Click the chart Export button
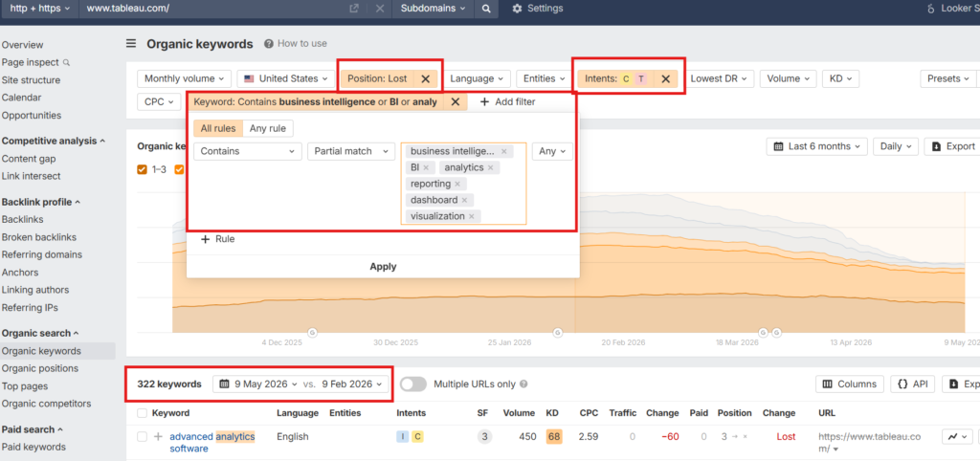The width and height of the screenshot is (980, 461). 952,146
